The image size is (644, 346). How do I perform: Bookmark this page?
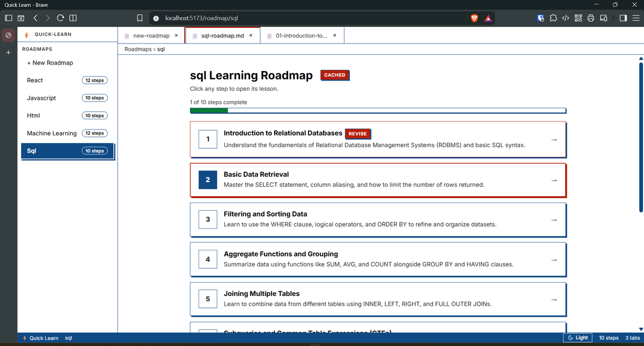point(140,18)
